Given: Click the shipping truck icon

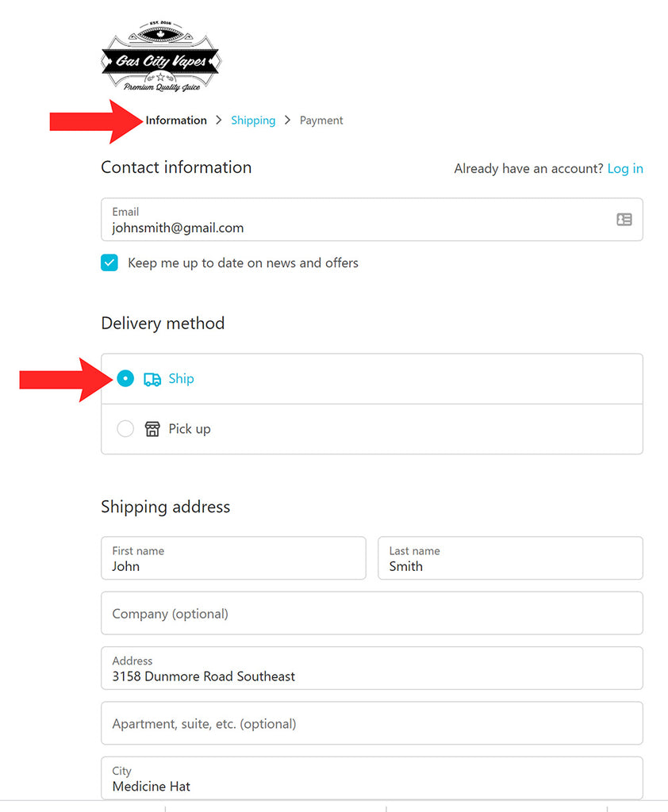Looking at the screenshot, I should 152,379.
